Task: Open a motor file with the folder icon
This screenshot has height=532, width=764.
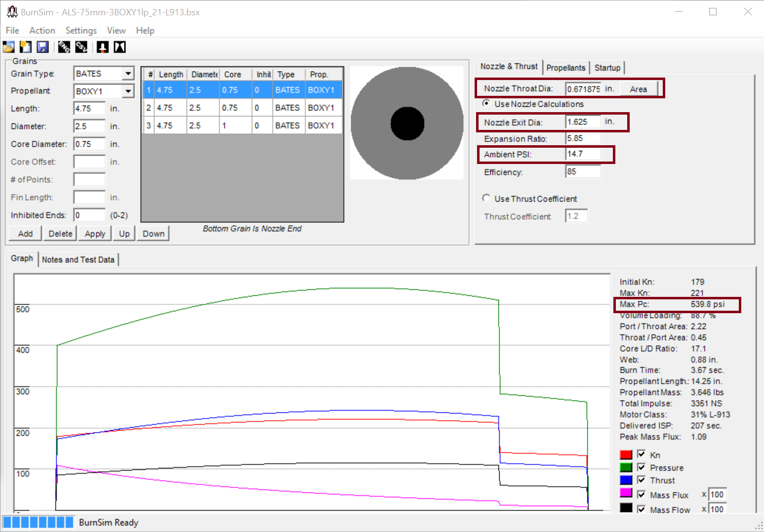Action: [9, 47]
